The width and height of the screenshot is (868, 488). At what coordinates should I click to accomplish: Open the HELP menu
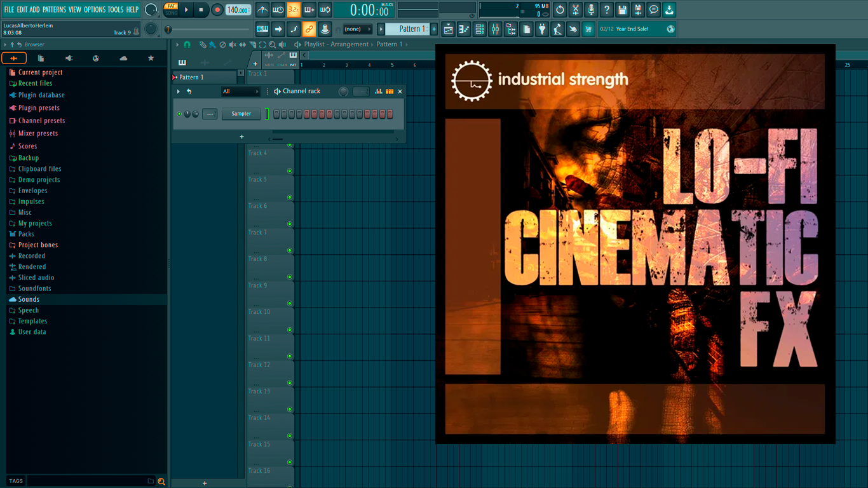pyautogui.click(x=132, y=10)
